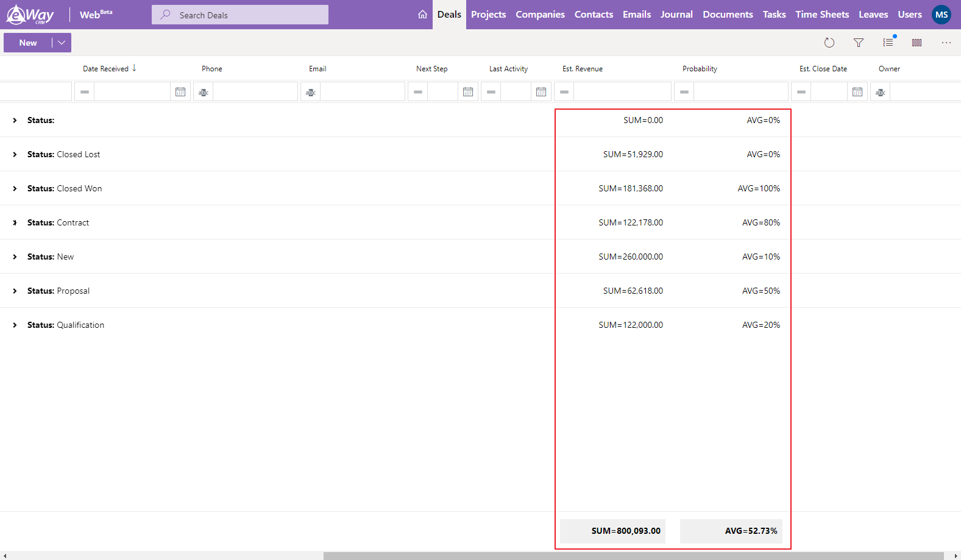961x560 pixels.
Task: Click the scrollbar right arrow
Action: (x=956, y=556)
